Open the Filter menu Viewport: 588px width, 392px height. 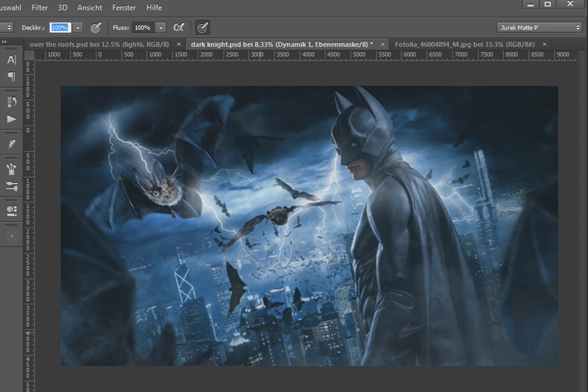pos(40,7)
